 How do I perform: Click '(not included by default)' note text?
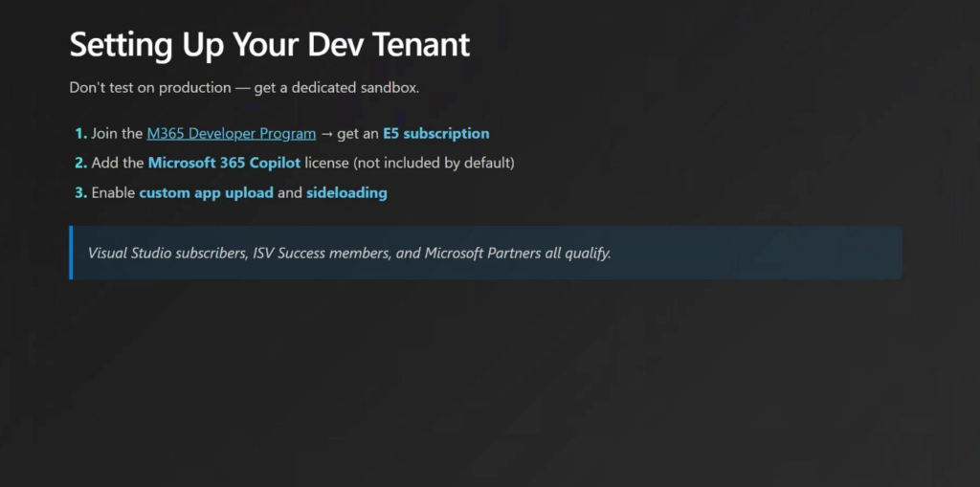pos(434,163)
